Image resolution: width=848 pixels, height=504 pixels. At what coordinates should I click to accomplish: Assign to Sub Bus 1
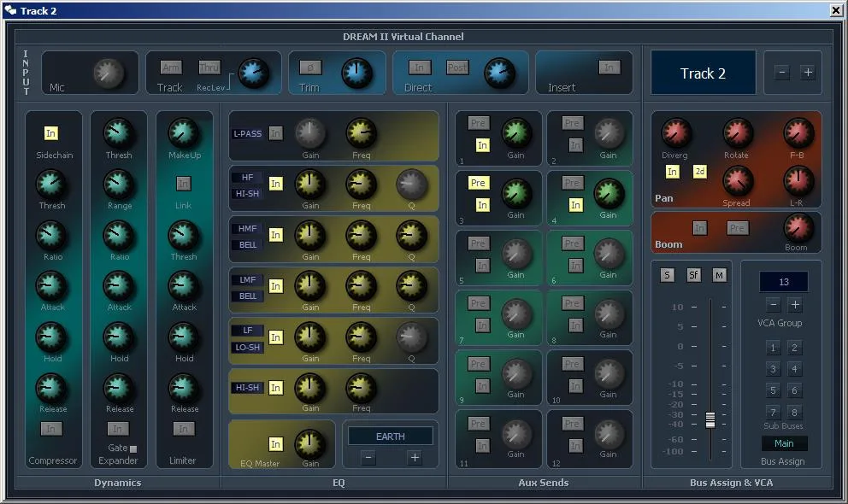point(773,348)
